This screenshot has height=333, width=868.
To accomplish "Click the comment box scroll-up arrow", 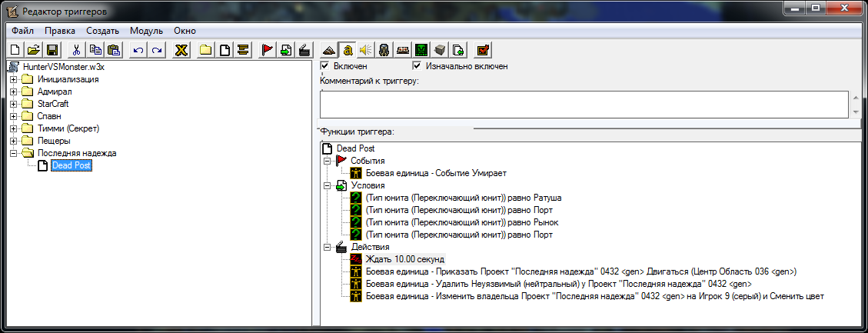I will coord(857,97).
